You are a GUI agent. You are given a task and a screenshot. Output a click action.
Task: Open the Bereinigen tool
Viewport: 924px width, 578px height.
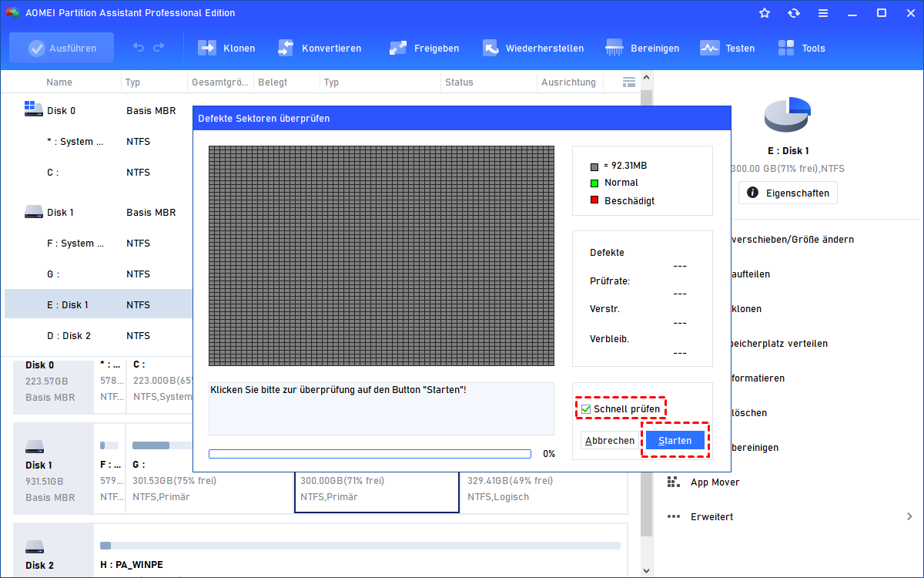click(x=642, y=48)
